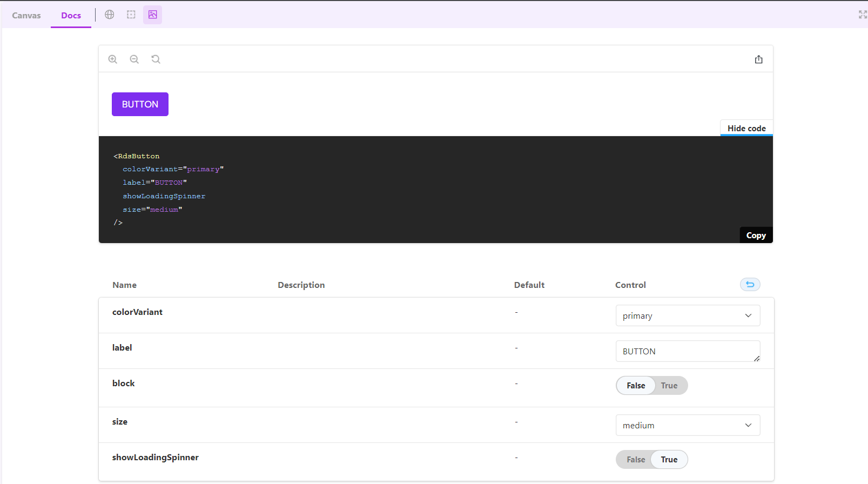Click the Default column header
Viewport: 868px width, 484px height.
[529, 285]
